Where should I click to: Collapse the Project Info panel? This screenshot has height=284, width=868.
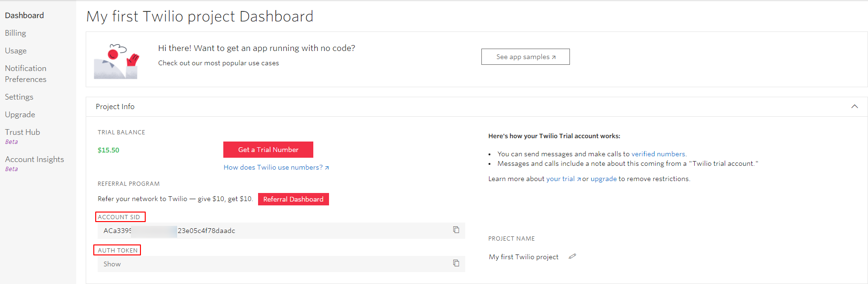(x=855, y=107)
